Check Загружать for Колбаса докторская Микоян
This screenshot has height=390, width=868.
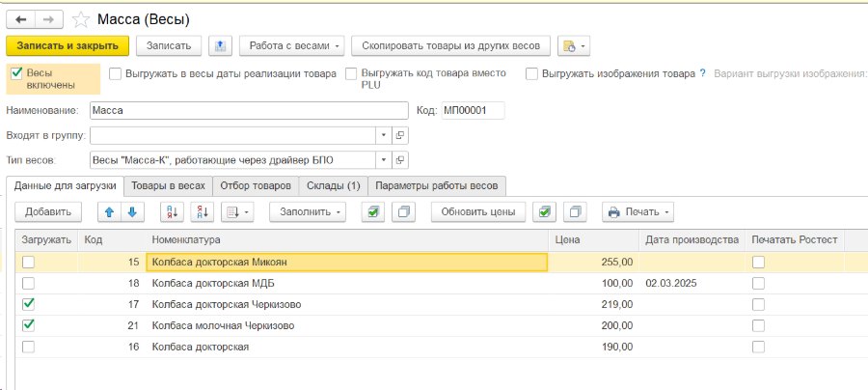[x=28, y=262]
